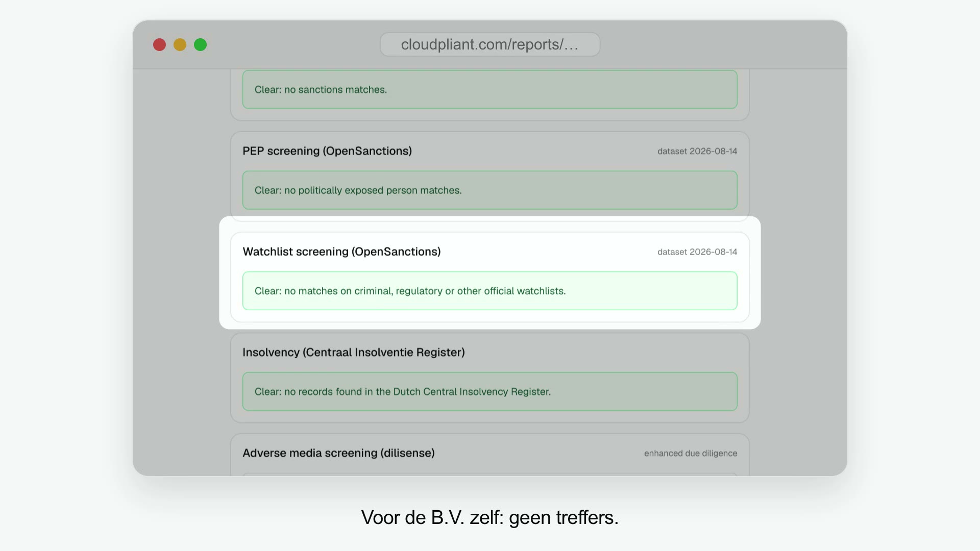
Task: Open the PEP screening (OpenSanctions) heading
Action: [327, 151]
